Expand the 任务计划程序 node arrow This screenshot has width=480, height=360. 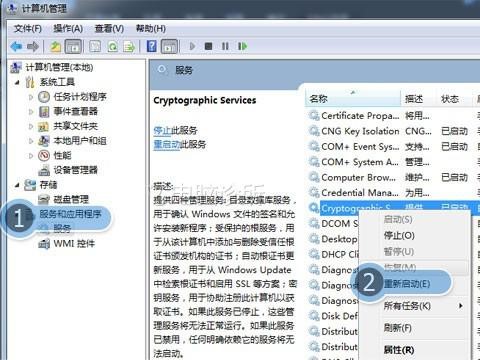click(x=31, y=97)
